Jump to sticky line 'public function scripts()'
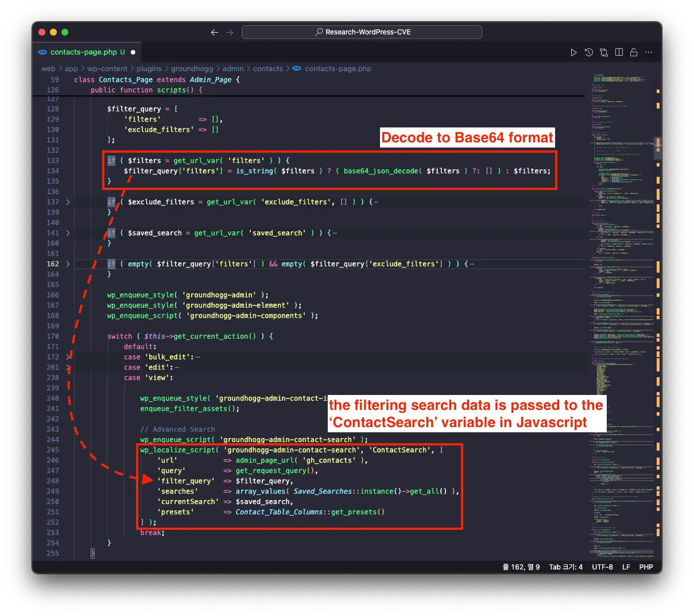Screen dimensions: 694x616 [x=146, y=90]
